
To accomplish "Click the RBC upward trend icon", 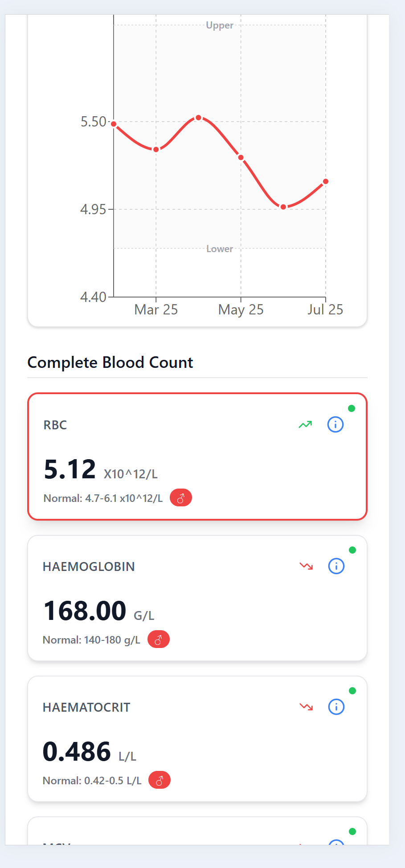I will click(305, 424).
